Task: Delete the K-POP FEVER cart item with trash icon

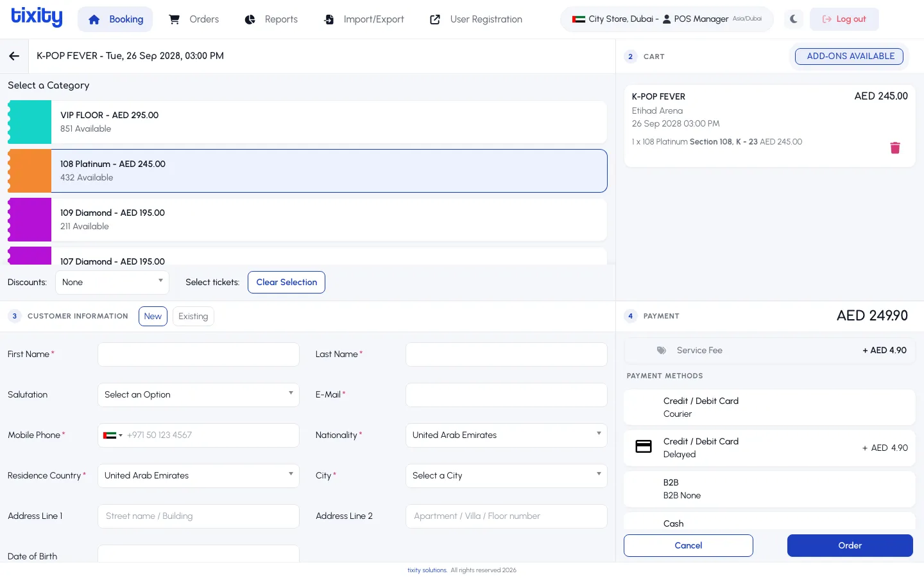Action: pos(895,148)
